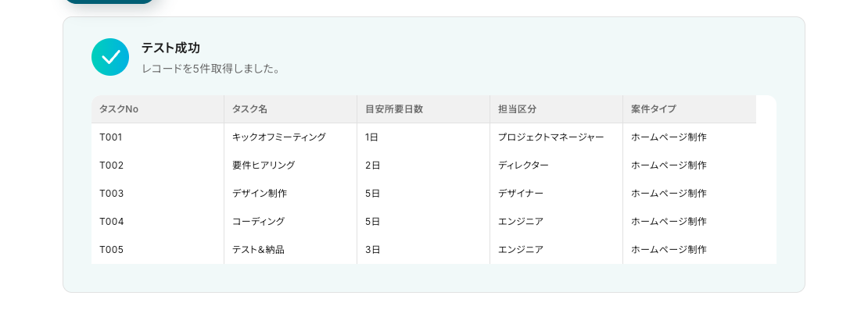The image size is (868, 317).
Task: Click the 案件タイプ column header
Action: click(654, 109)
